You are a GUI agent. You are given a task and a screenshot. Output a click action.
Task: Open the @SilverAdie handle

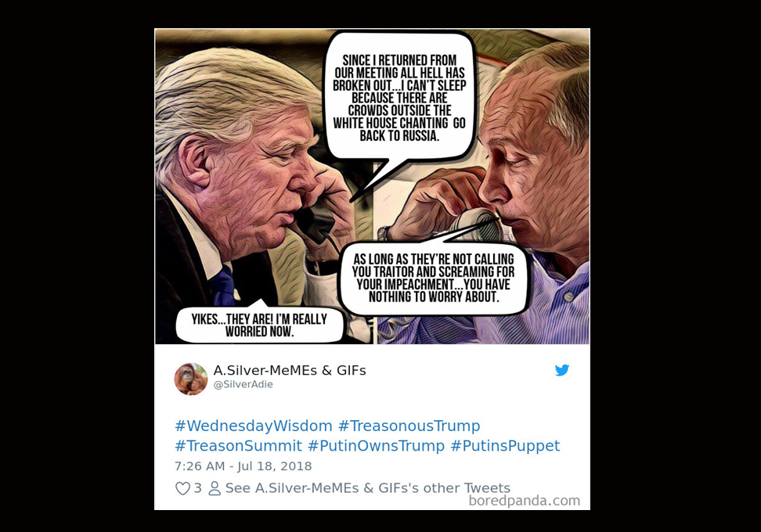pyautogui.click(x=243, y=385)
